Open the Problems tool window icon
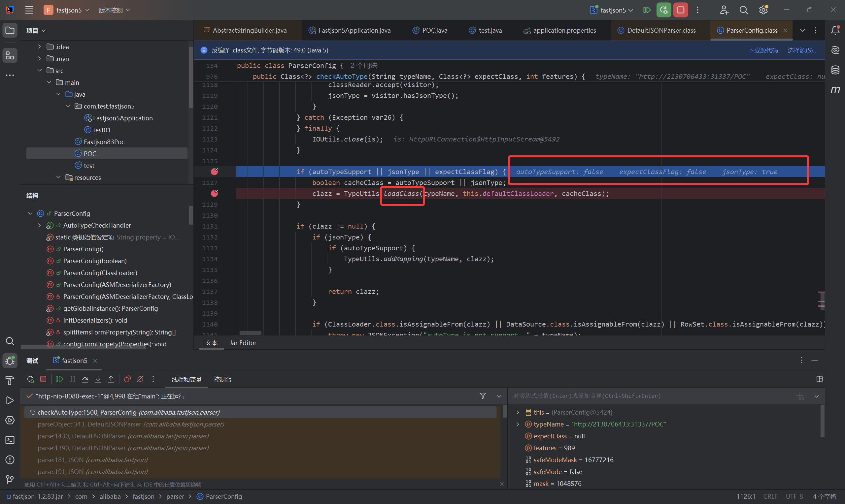This screenshot has height=504, width=845. pyautogui.click(x=10, y=460)
